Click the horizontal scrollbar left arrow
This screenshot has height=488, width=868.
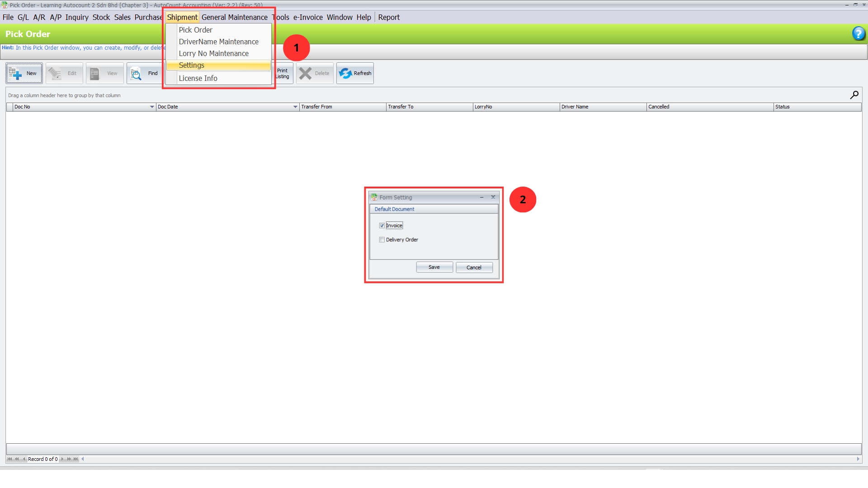tap(83, 459)
